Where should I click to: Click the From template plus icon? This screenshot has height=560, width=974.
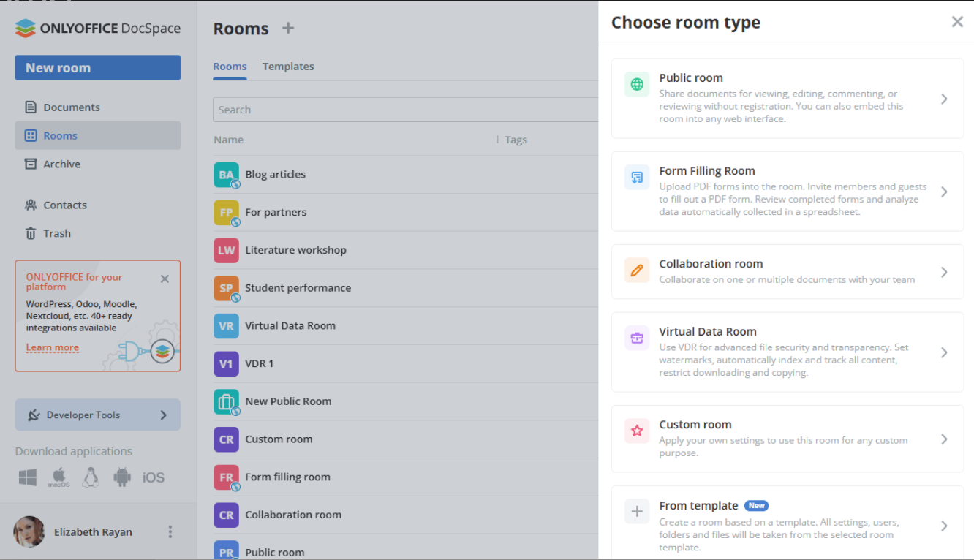pyautogui.click(x=637, y=512)
